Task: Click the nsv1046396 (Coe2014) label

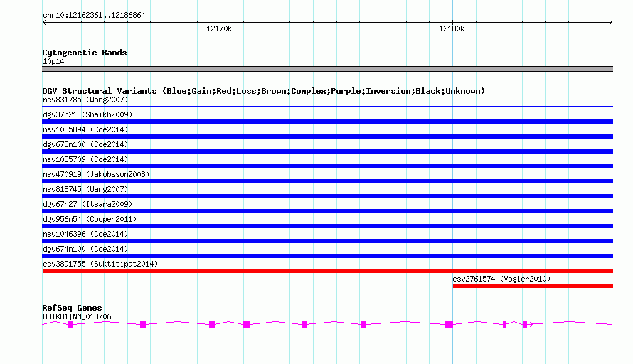Action: point(85,234)
